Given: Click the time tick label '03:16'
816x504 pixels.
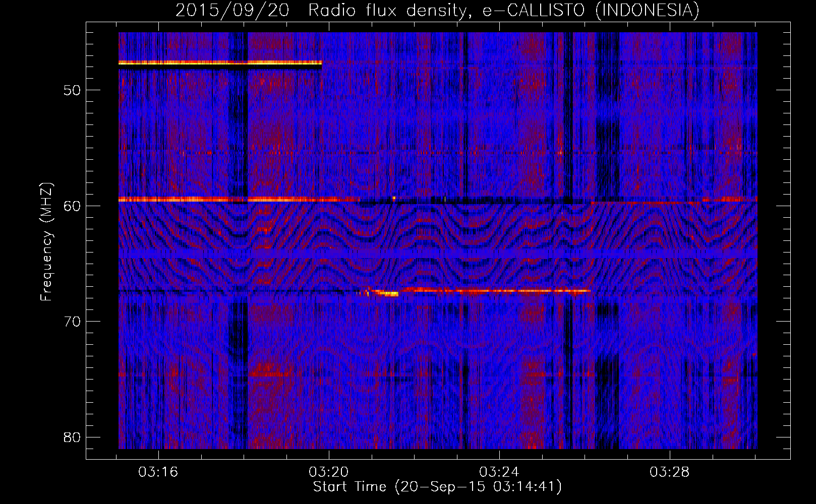Looking at the screenshot, I should pyautogui.click(x=158, y=472).
